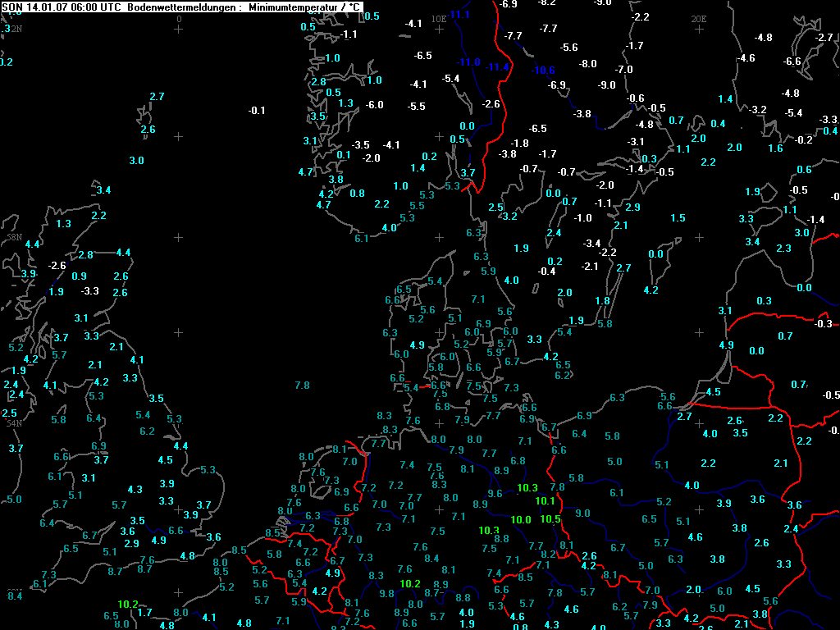Click the -8.0 temperature value
Viewport: 840px width, 630px height.
click(588, 64)
